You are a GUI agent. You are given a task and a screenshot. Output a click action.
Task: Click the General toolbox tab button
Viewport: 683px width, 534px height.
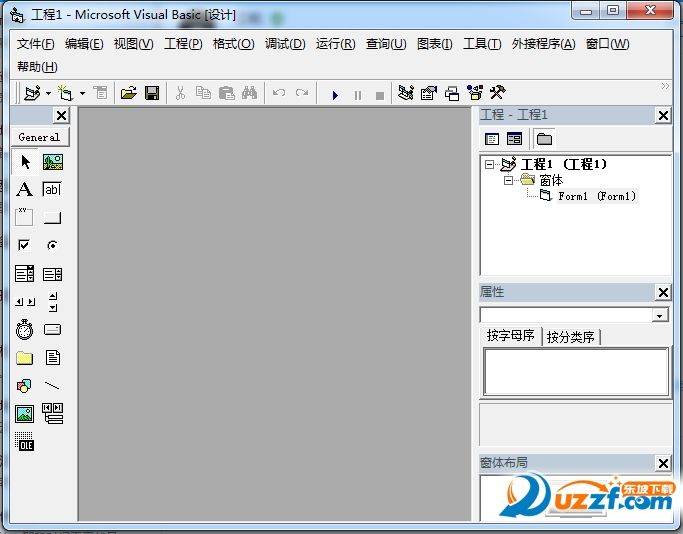point(39,137)
